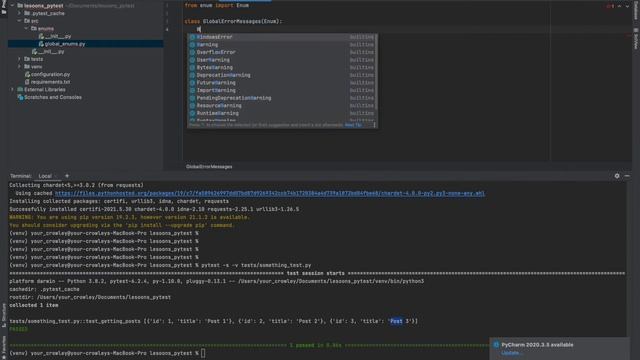Collapse the src folder

tap(19, 21)
